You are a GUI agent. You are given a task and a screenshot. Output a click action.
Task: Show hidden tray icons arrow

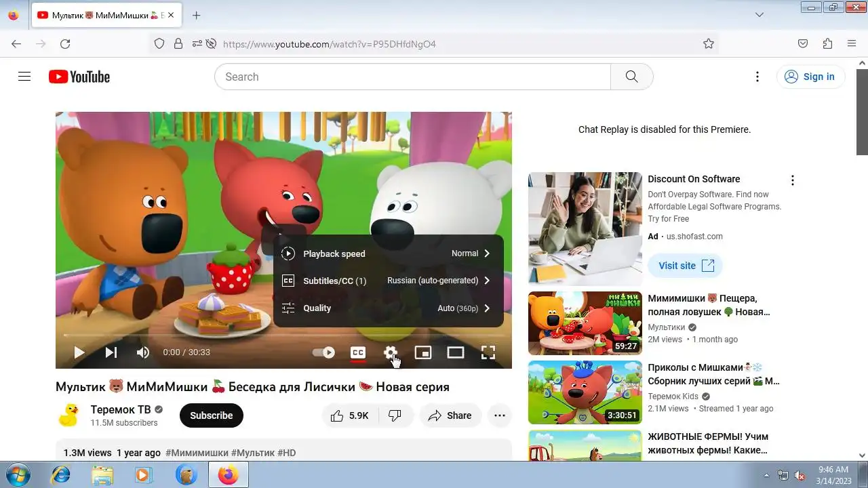(767, 475)
